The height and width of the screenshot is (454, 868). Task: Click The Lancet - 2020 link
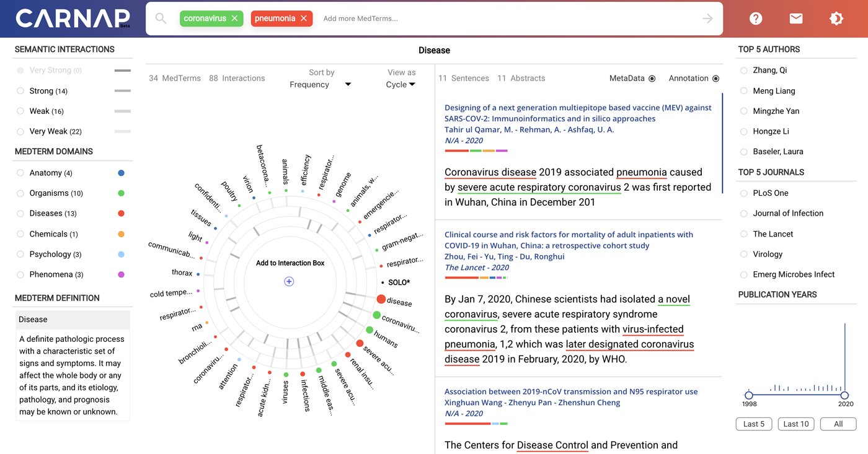(x=477, y=268)
